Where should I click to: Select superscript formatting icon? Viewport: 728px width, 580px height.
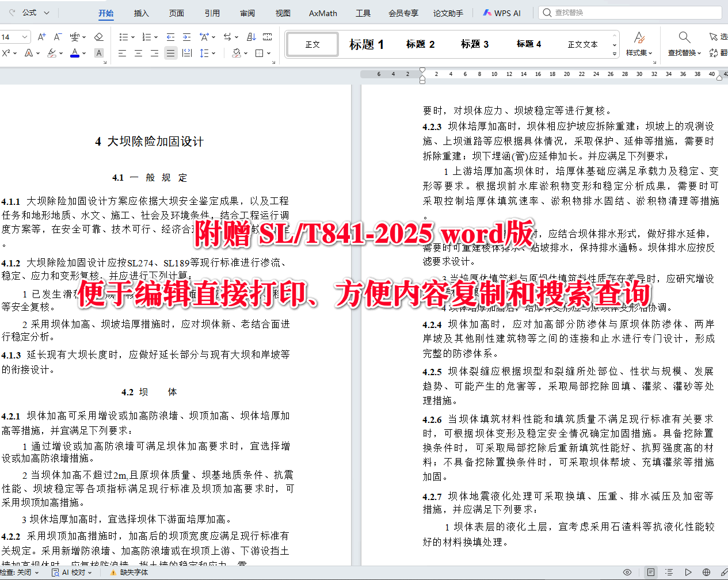point(7,52)
